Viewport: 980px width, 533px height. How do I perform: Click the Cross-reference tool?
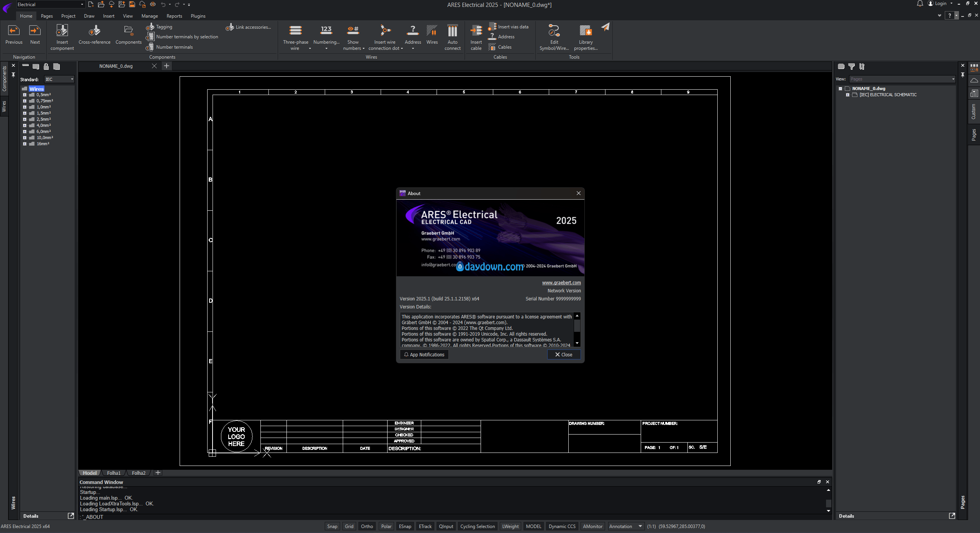click(x=94, y=34)
